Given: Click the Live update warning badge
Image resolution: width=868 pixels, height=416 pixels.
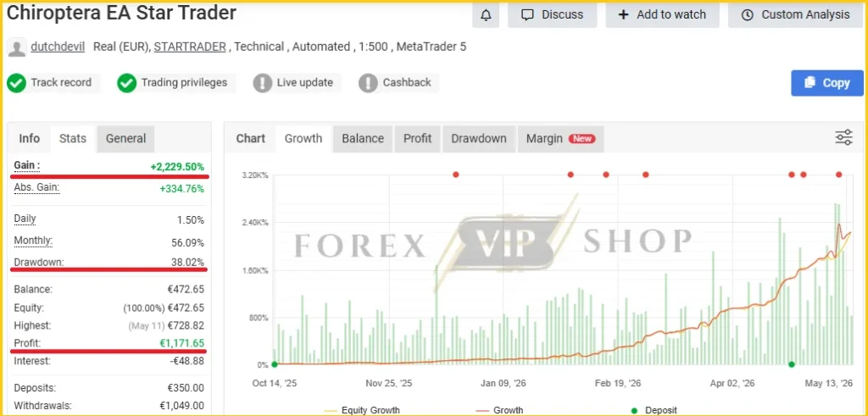Looking at the screenshot, I should pyautogui.click(x=297, y=83).
